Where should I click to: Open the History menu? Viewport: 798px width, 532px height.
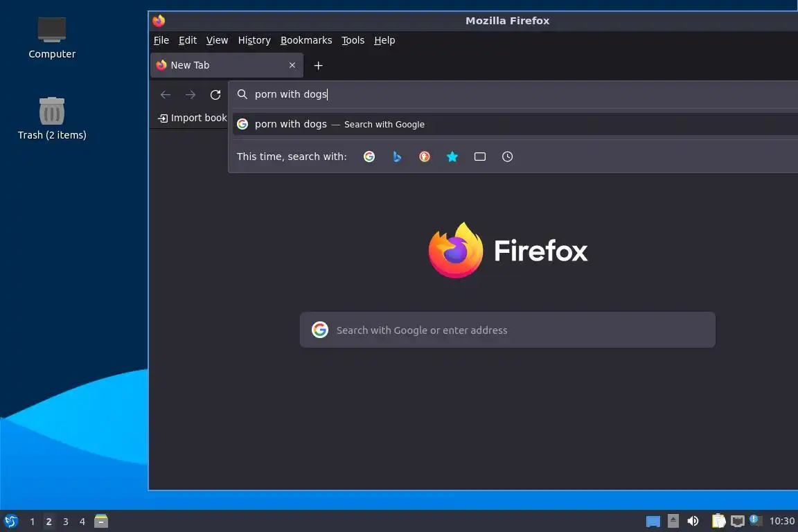pyautogui.click(x=254, y=40)
